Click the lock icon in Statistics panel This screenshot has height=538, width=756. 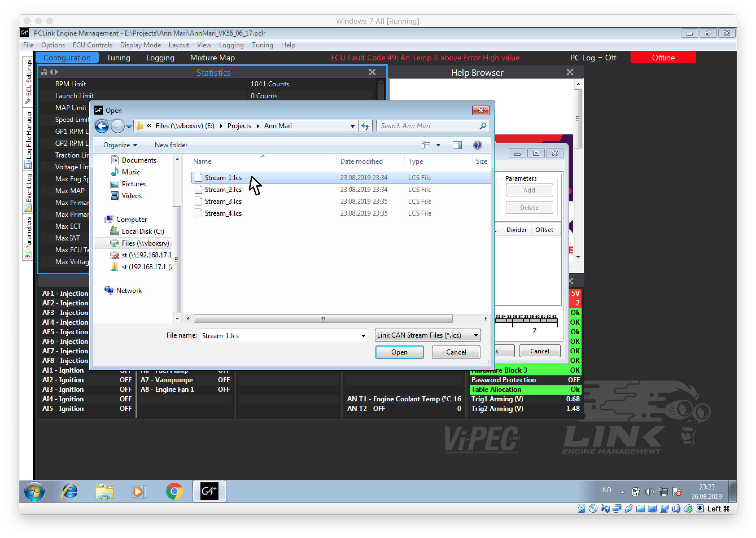pyautogui.click(x=44, y=72)
